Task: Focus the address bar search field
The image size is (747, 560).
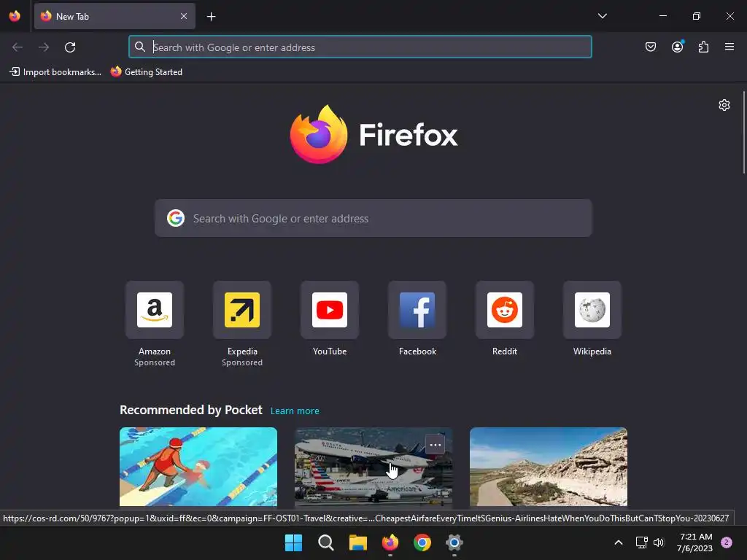Action: point(360,47)
